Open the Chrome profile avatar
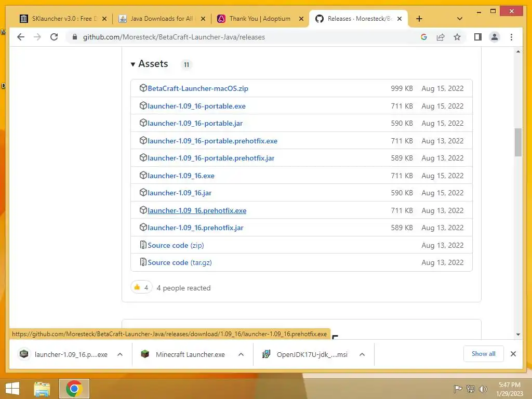 pos(495,37)
